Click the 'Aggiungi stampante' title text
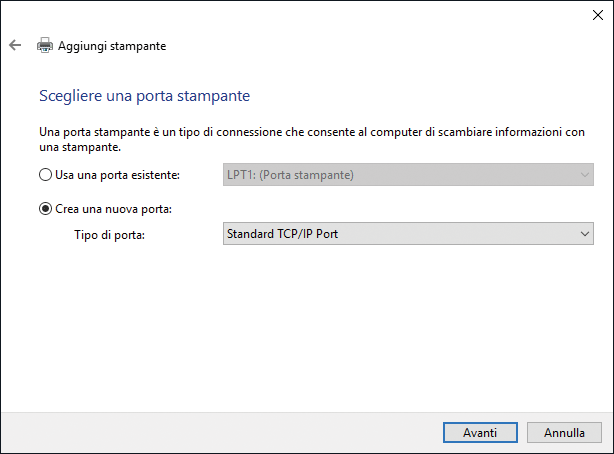 point(112,46)
